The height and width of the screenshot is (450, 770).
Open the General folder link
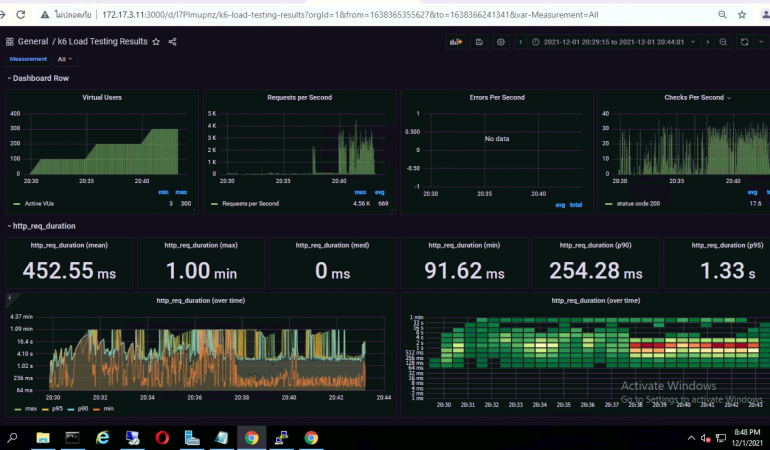(x=33, y=41)
